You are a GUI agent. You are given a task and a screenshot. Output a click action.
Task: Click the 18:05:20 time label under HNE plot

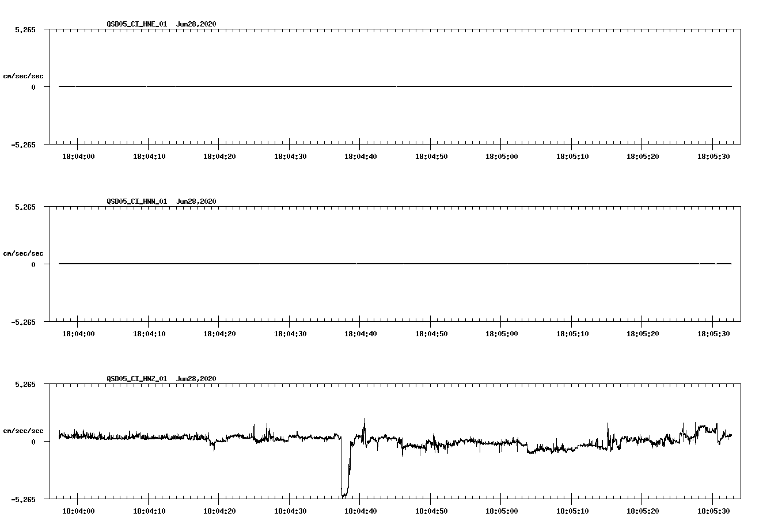tap(642, 157)
